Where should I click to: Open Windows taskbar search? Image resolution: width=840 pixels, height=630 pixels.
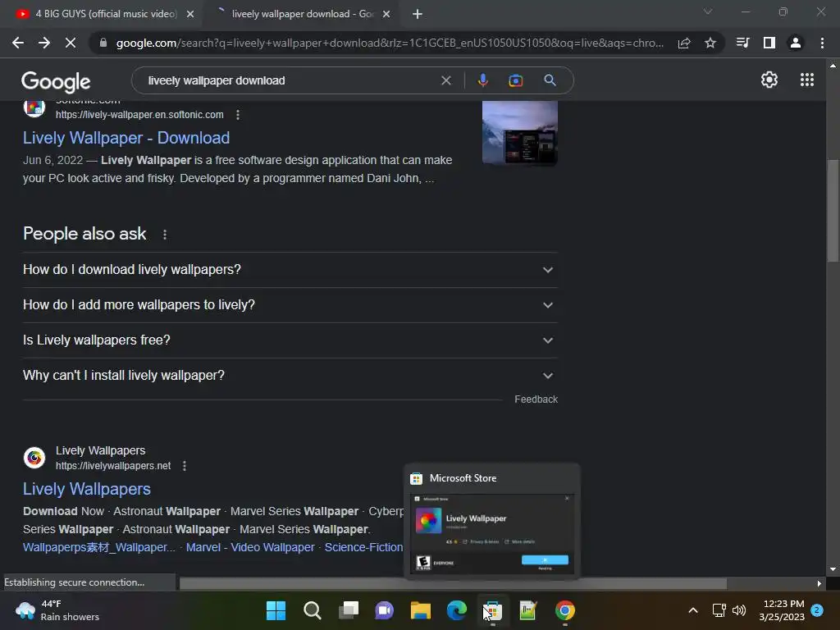[x=312, y=610]
